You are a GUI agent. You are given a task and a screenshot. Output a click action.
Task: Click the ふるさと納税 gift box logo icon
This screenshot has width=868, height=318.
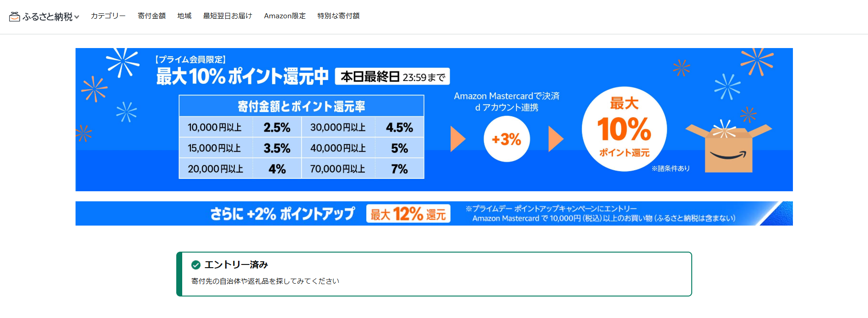tap(15, 17)
